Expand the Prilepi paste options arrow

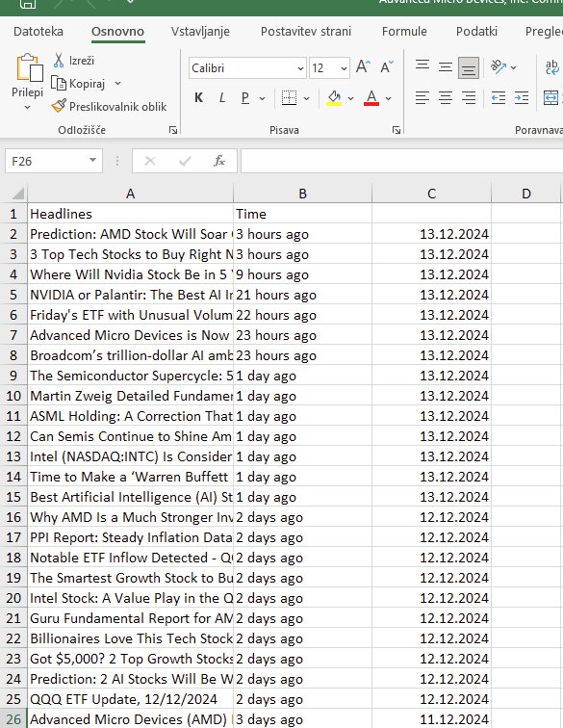coord(27,107)
